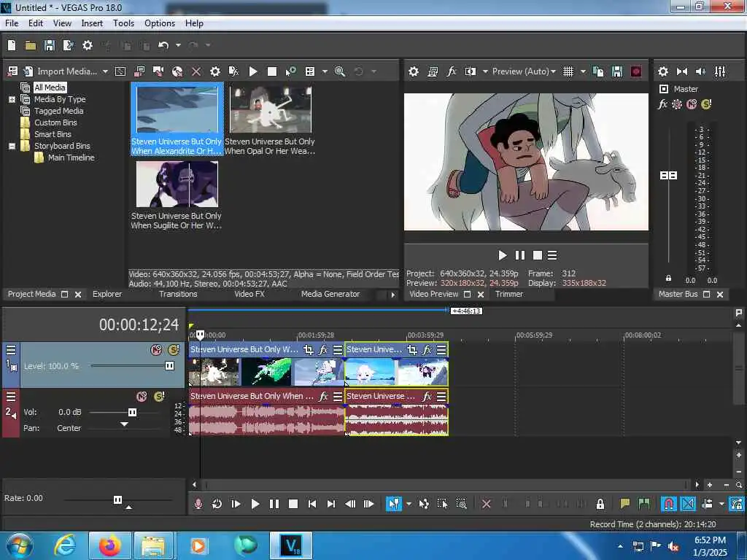Open Media FX in Project Media toolbar
Screen dimensions: 747x560
[234, 71]
